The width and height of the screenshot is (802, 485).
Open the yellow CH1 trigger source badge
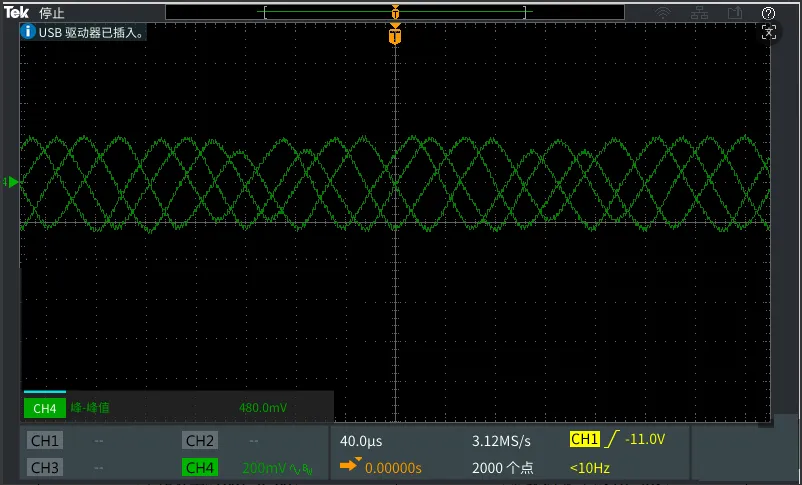pos(584,439)
